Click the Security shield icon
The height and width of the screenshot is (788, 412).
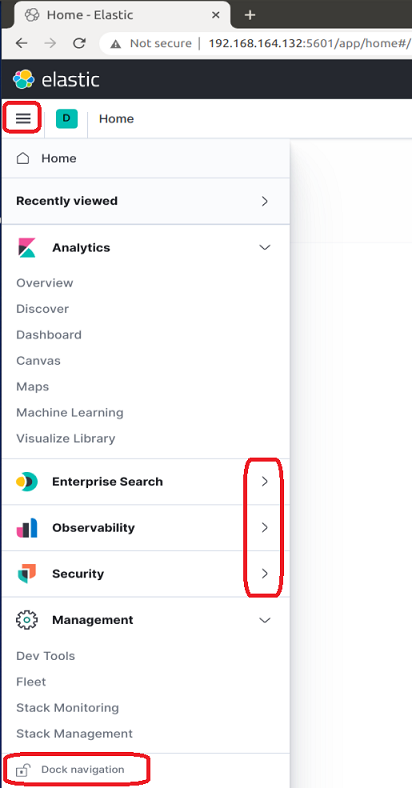(x=26, y=573)
